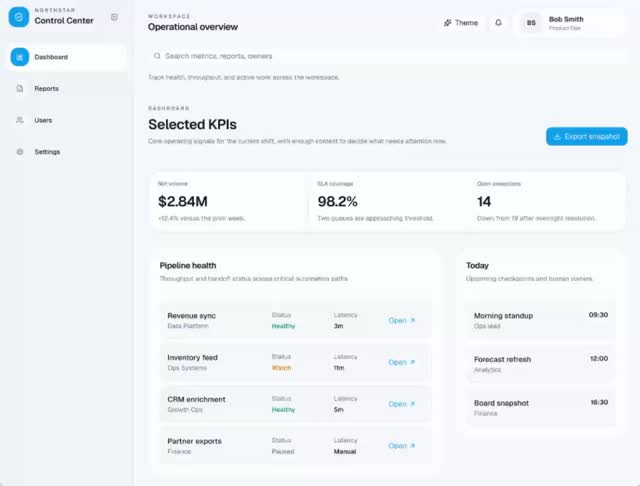Toggle the Theme button
This screenshot has height=486, width=640.
tap(461, 23)
